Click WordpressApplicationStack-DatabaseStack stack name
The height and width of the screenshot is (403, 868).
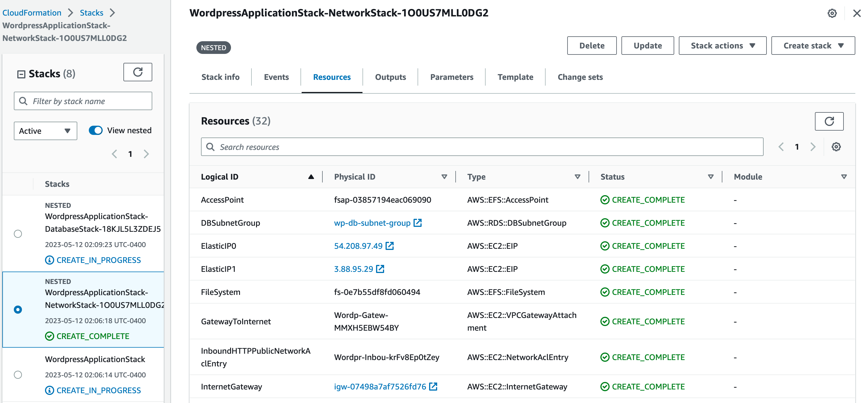tap(103, 223)
